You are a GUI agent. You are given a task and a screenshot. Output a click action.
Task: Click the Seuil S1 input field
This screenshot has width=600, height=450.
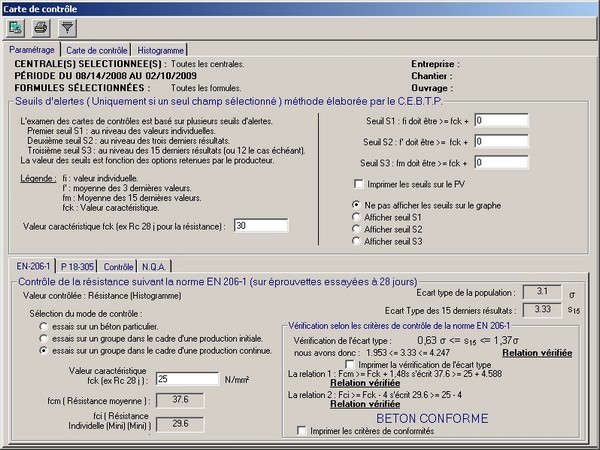click(510, 120)
